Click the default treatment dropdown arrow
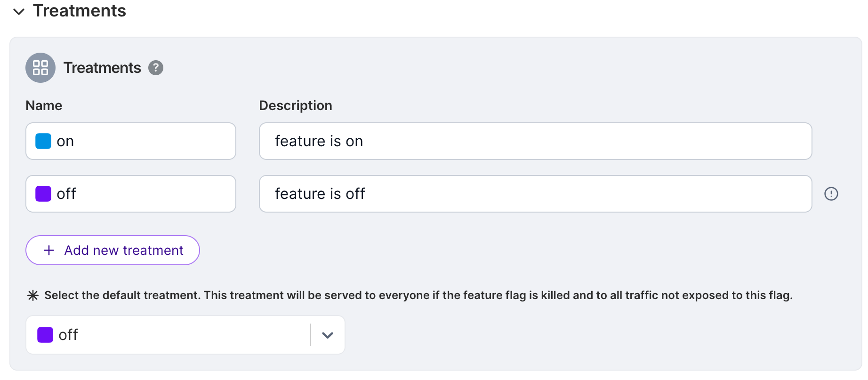The image size is (868, 380). (x=328, y=335)
